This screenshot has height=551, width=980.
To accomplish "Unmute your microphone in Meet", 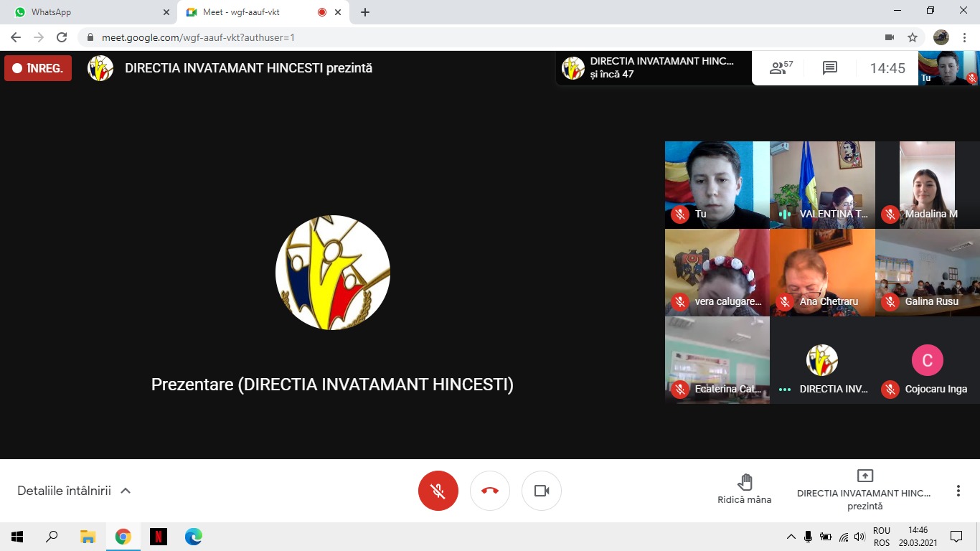I will 438,491.
